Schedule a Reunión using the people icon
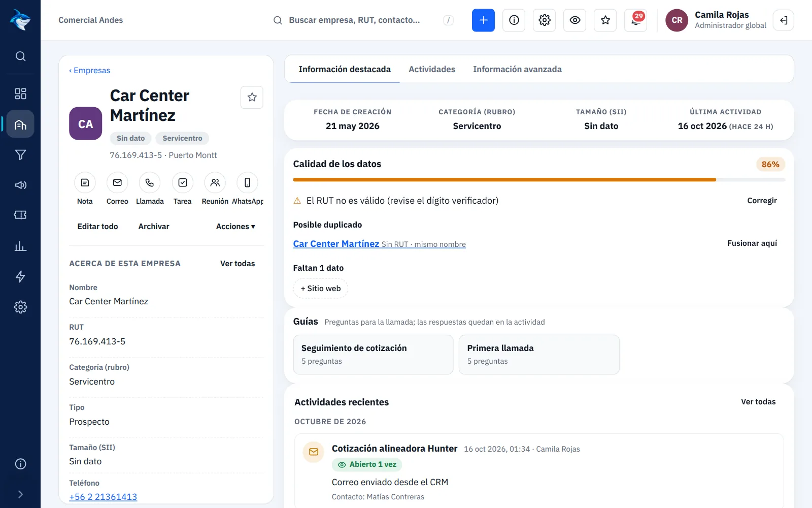Screen dimensions: 812x508 pos(215,183)
